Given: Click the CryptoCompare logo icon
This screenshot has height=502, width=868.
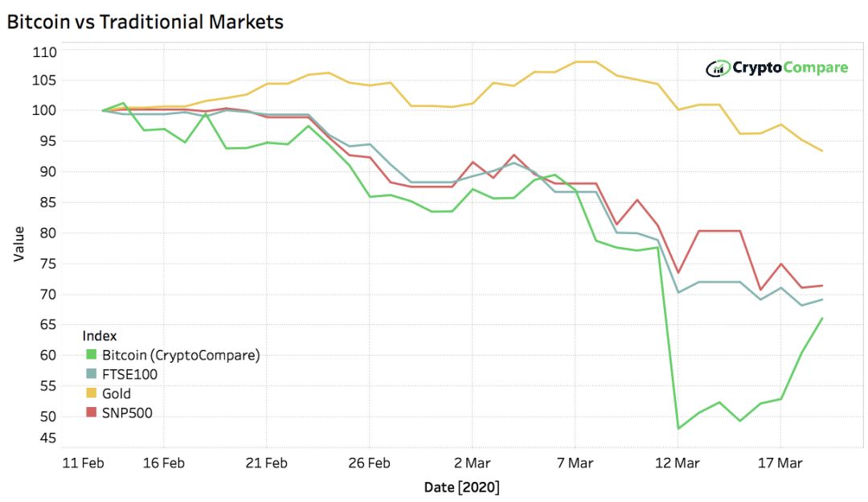Looking at the screenshot, I should pos(718,68).
